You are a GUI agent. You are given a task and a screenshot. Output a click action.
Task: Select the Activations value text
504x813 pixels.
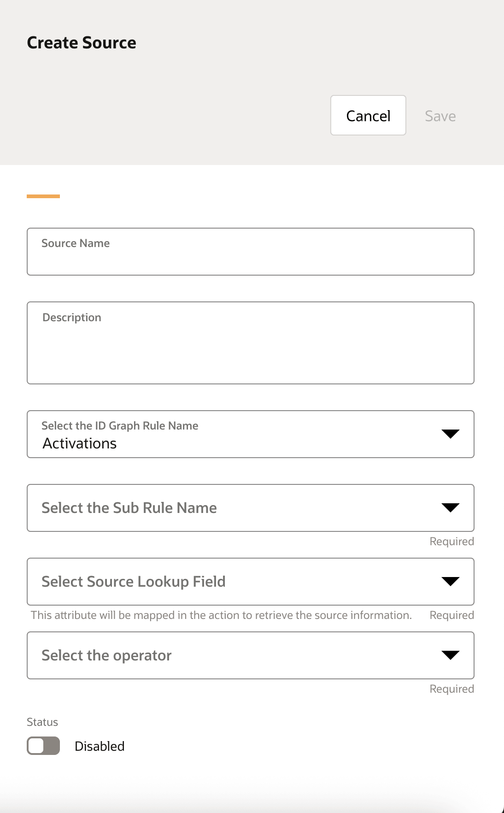79,443
